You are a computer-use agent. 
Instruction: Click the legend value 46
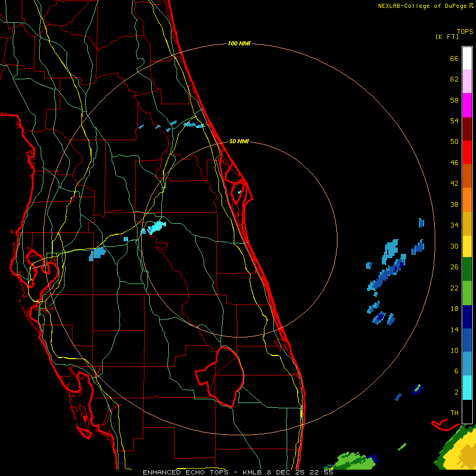coord(454,162)
